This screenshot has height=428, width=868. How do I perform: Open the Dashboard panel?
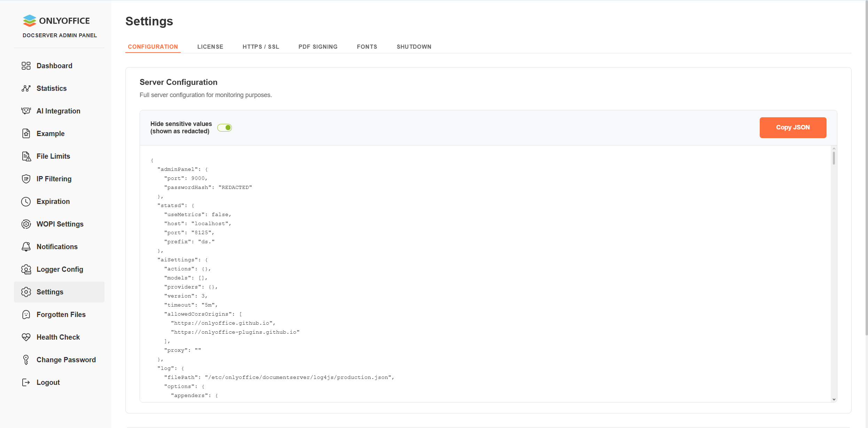54,65
